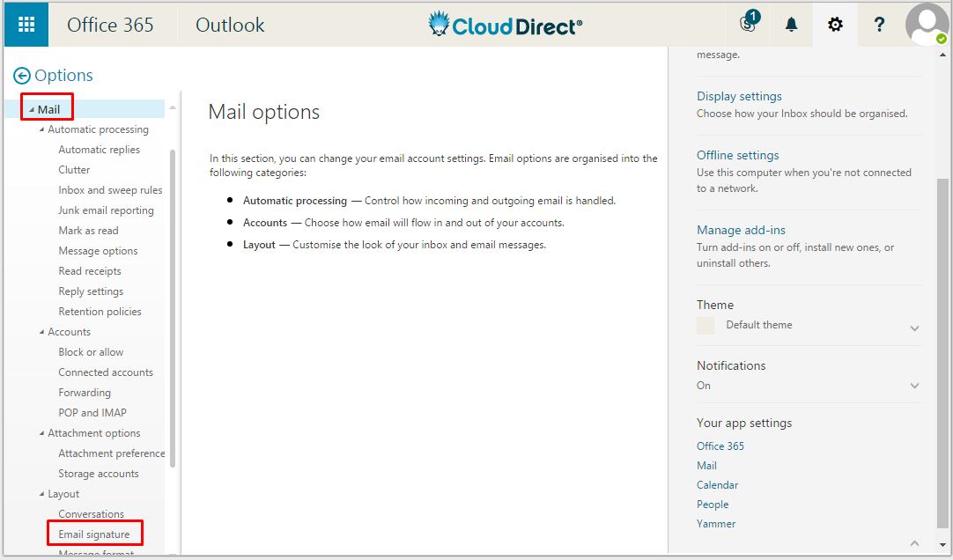
Task: Click the settings gear icon
Action: pos(835,25)
